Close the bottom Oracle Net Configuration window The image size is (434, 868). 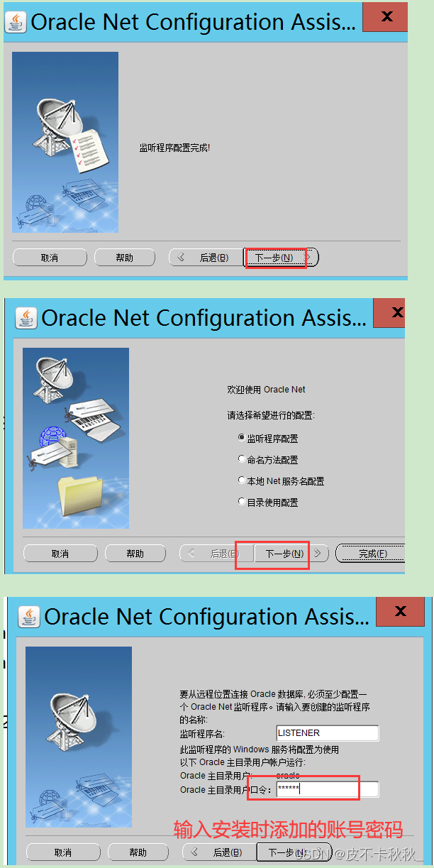(400, 611)
